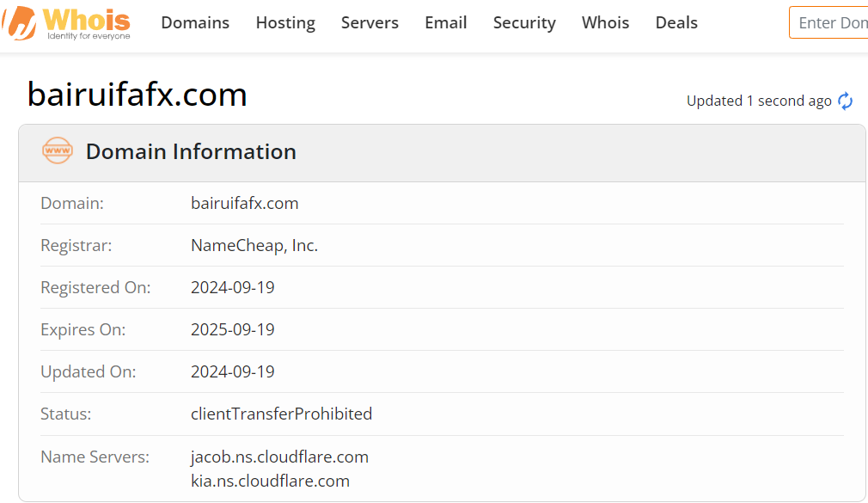The image size is (868, 503).
Task: Click the bairuifafx.com page heading
Action: point(138,95)
